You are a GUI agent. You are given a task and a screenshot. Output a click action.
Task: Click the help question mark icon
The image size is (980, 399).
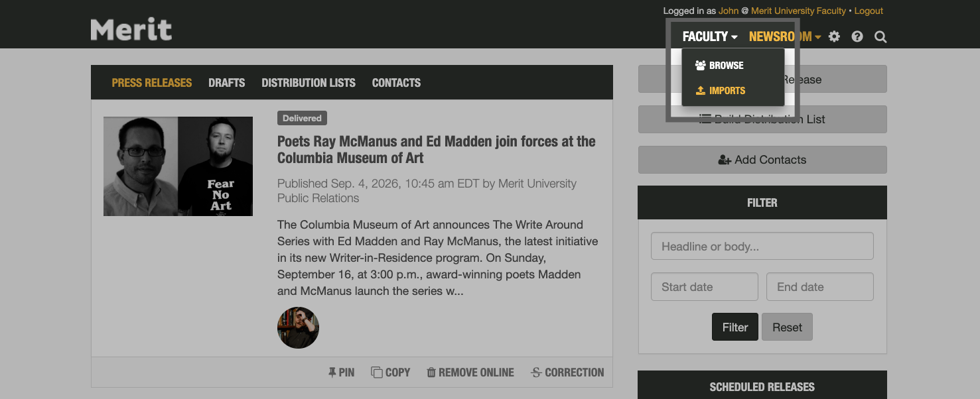point(857,36)
